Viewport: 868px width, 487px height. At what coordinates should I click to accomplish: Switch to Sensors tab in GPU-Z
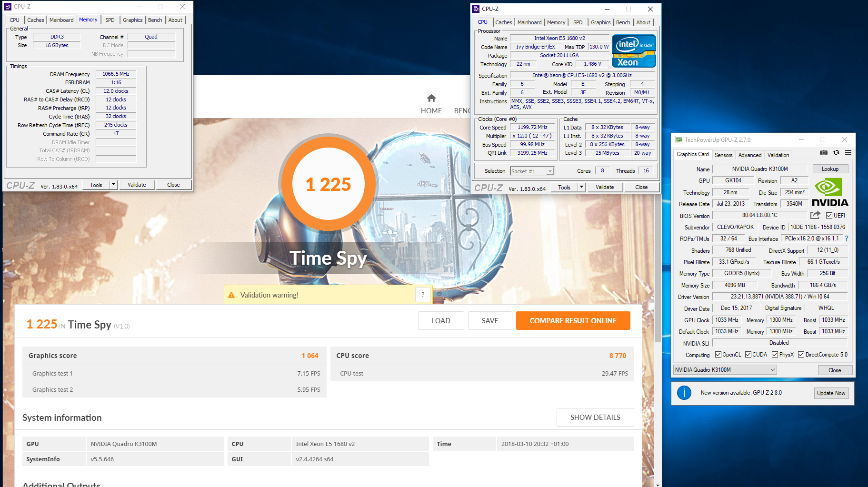[723, 155]
